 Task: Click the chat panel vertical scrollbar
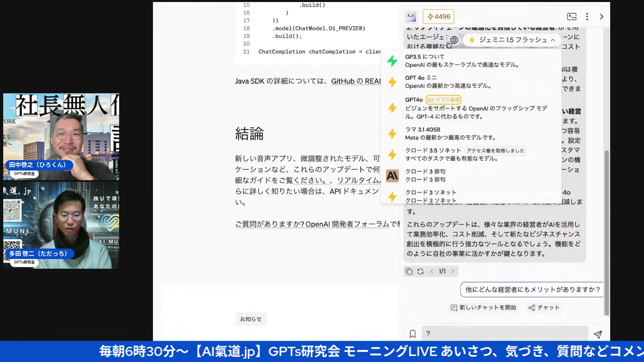[606, 233]
